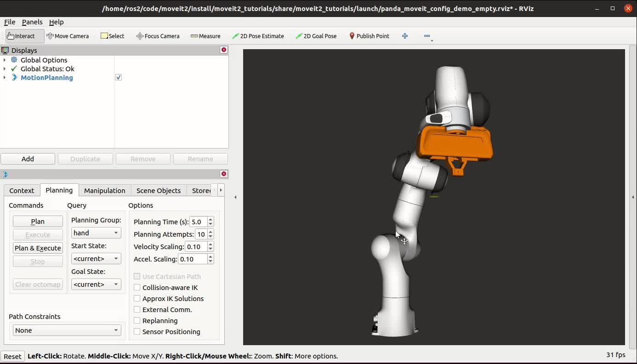Pick the Measure tool
The image size is (637, 364).
pyautogui.click(x=205, y=36)
